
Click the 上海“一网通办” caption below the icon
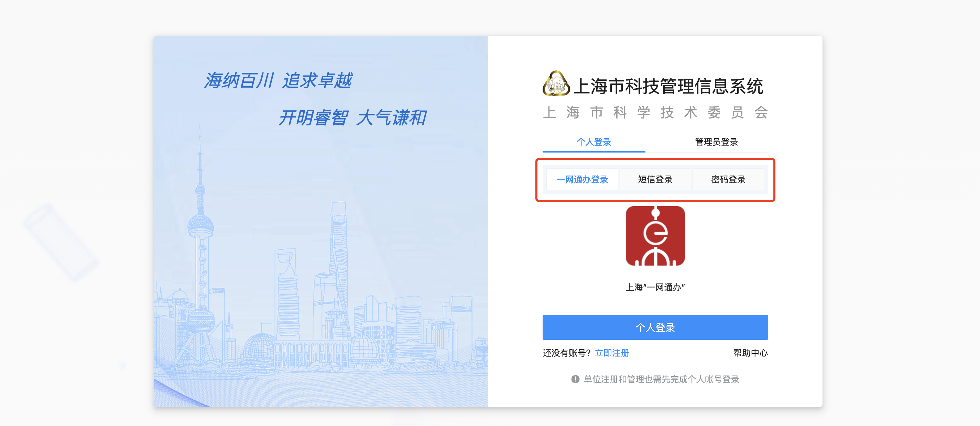655,287
